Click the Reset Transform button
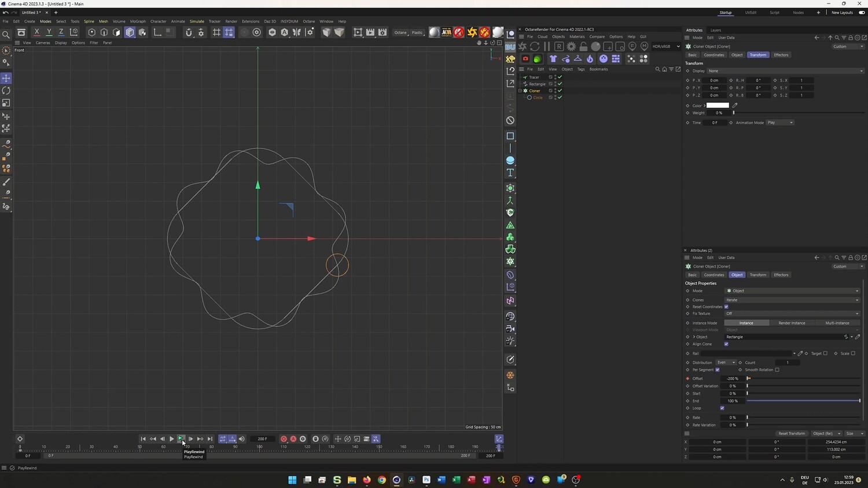Screen dimensions: 868x488 (x=792, y=433)
